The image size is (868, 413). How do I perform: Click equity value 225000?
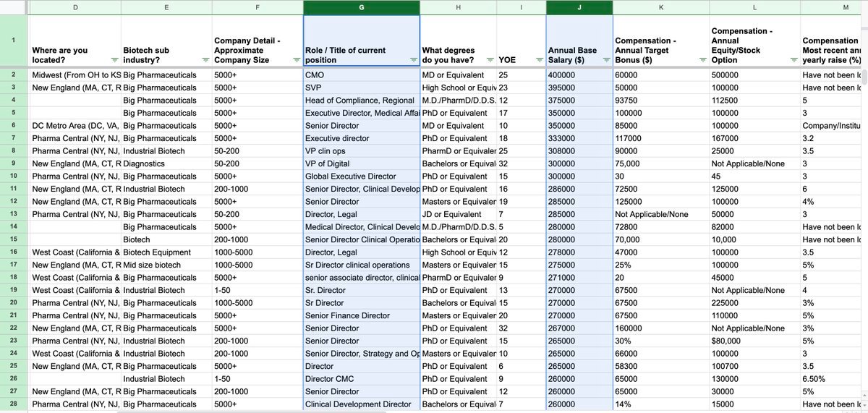click(x=754, y=302)
